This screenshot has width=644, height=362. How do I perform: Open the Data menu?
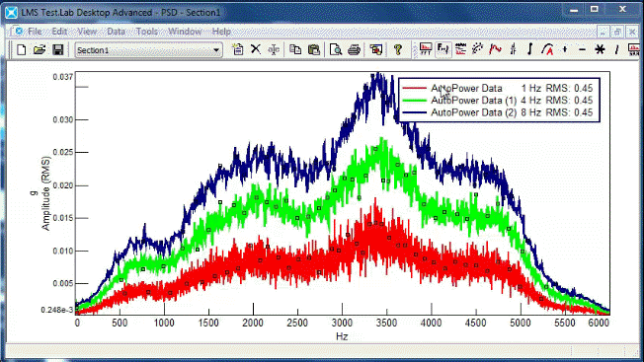(x=116, y=32)
